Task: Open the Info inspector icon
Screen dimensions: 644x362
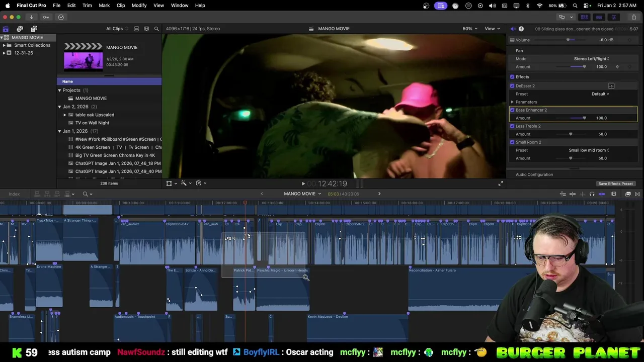Action: click(x=521, y=29)
